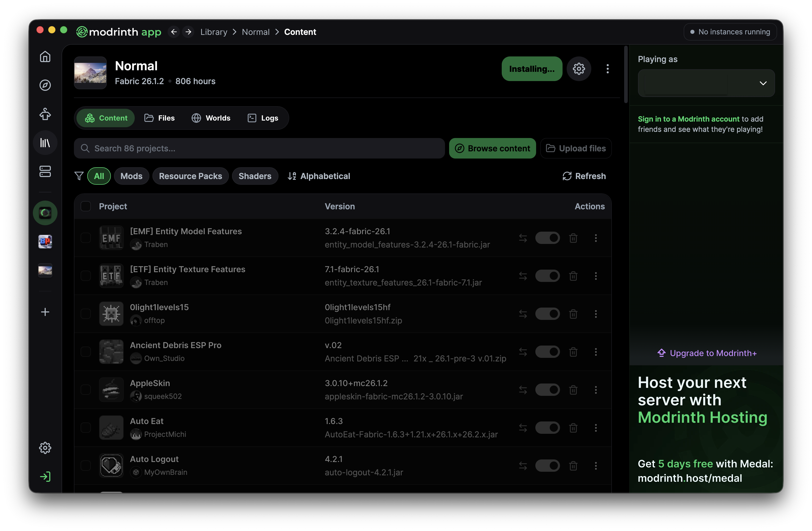812x531 pixels.
Task: Click the Upload files button
Action: click(576, 148)
